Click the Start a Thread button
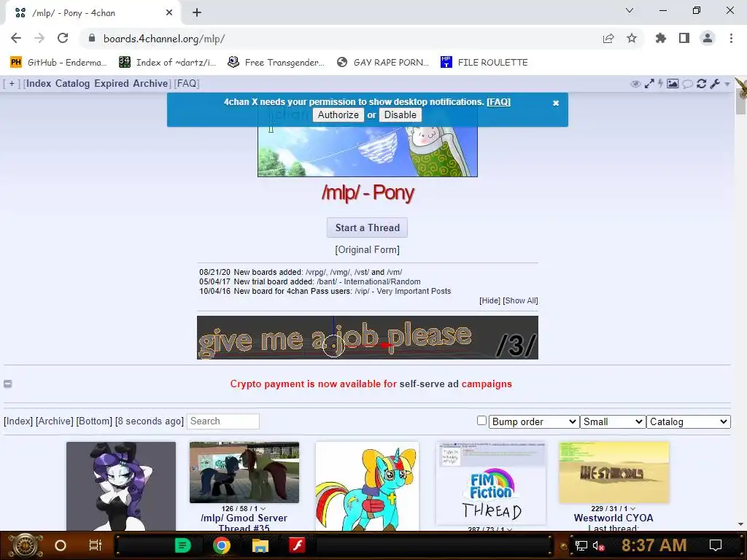 tap(368, 227)
